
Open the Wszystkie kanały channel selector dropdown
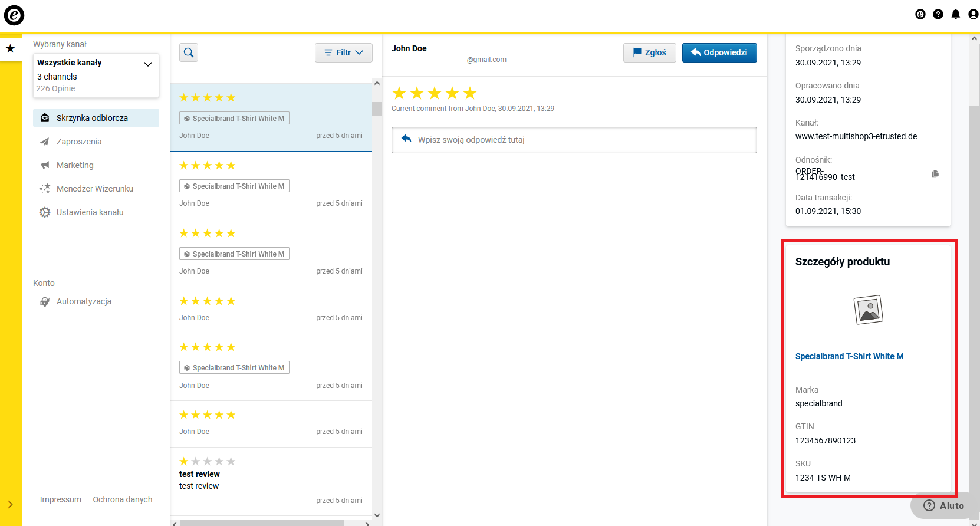[x=96, y=75]
